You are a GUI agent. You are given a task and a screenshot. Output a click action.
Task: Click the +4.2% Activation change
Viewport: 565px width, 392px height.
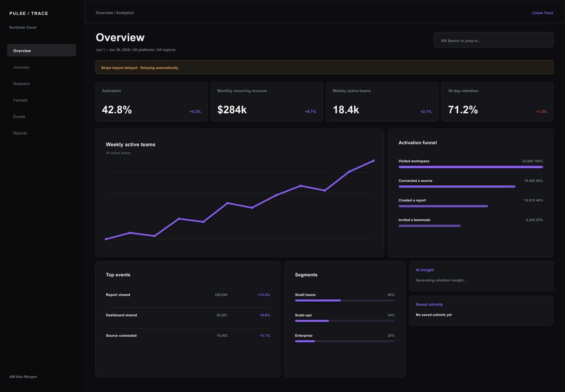(195, 112)
